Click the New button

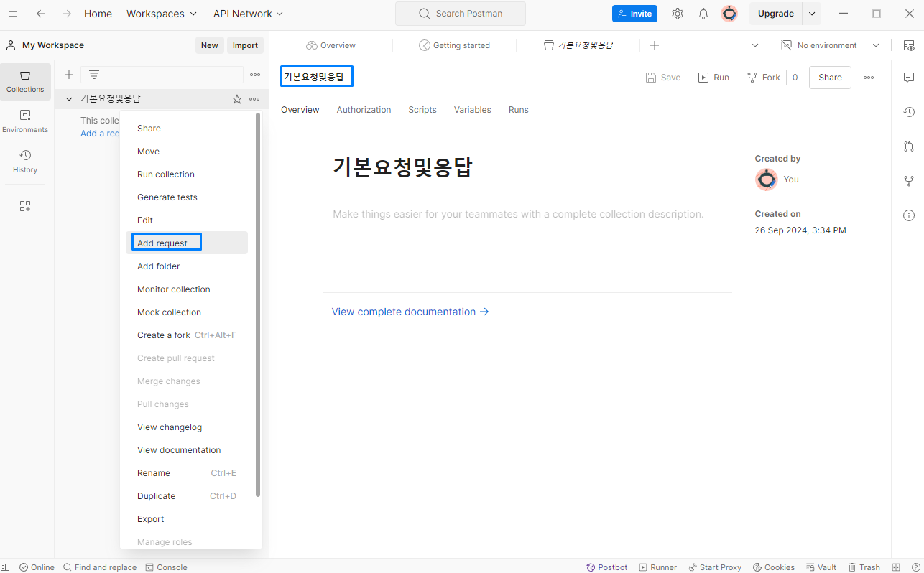pyautogui.click(x=210, y=45)
